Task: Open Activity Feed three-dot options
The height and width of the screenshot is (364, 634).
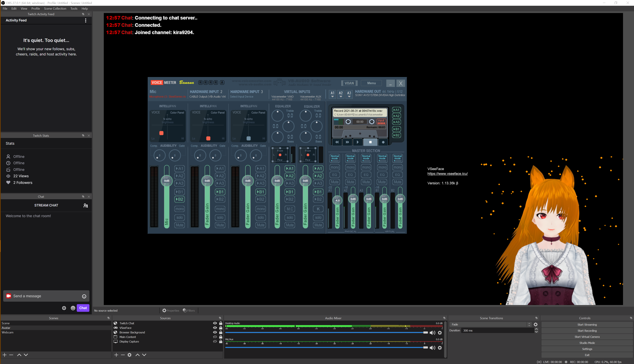Action: click(x=86, y=20)
